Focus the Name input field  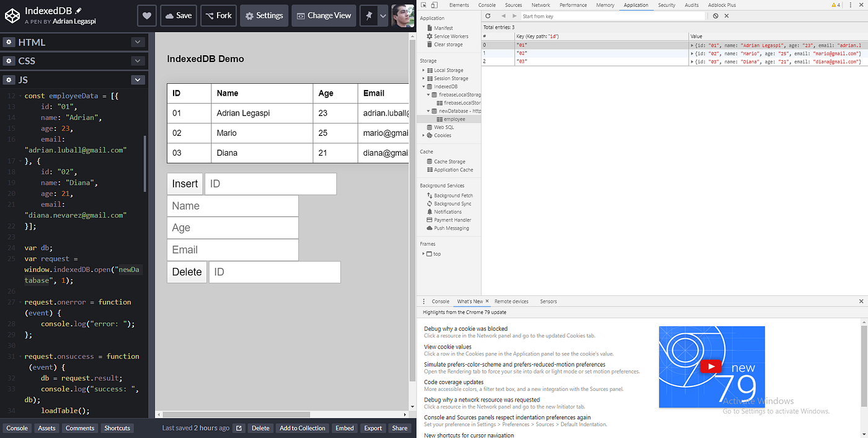pos(232,206)
